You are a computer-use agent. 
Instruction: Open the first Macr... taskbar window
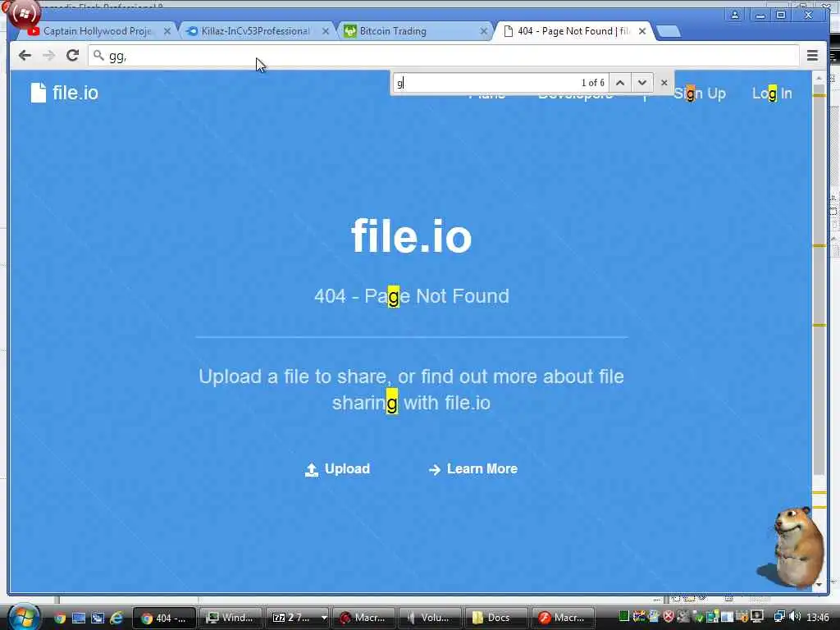coord(363,618)
